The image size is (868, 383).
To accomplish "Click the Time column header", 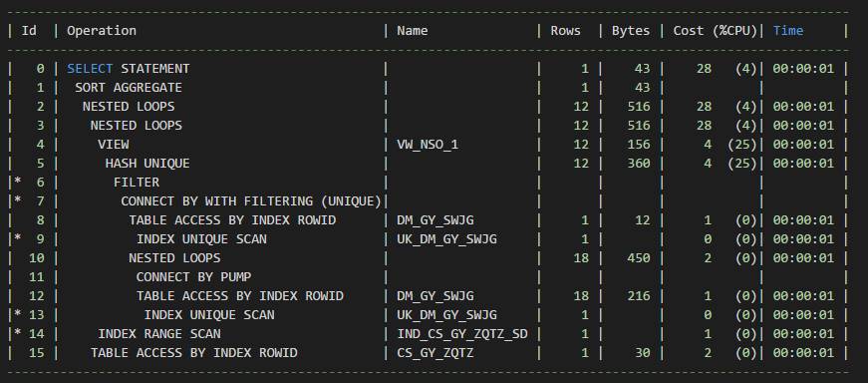I will [787, 31].
